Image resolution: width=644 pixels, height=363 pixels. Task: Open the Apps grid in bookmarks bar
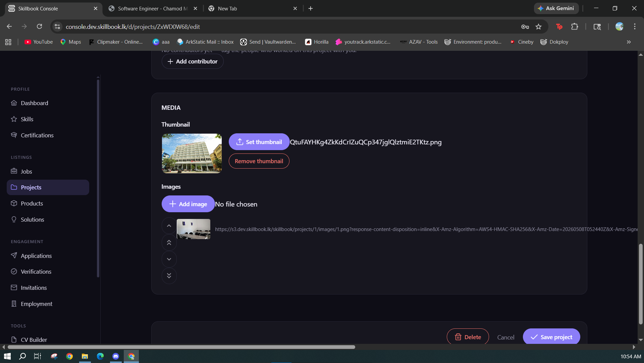point(8,42)
